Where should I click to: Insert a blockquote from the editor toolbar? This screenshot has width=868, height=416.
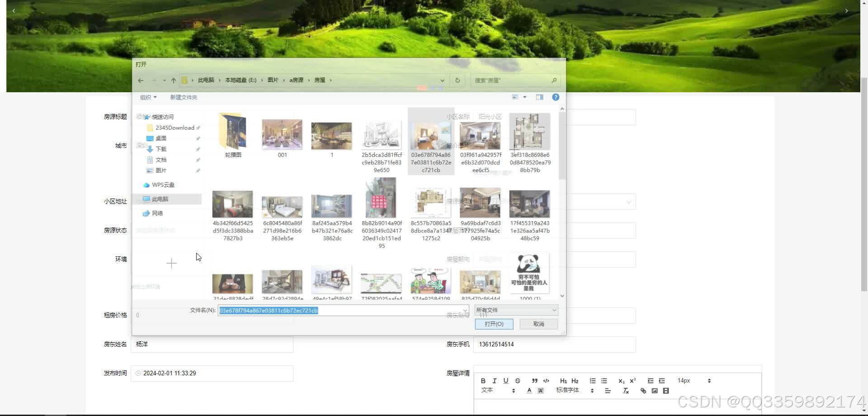click(x=535, y=381)
